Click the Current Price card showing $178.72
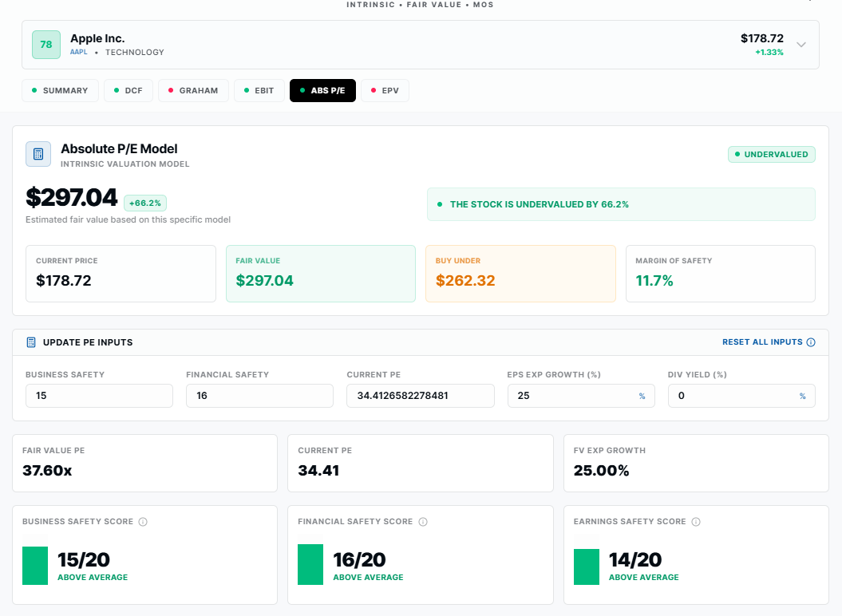This screenshot has height=616, width=842. [x=121, y=274]
